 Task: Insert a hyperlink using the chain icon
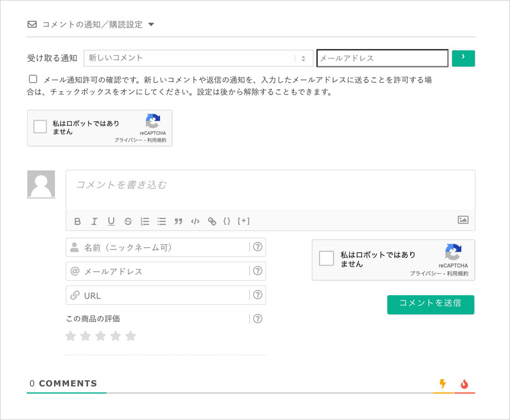point(211,221)
